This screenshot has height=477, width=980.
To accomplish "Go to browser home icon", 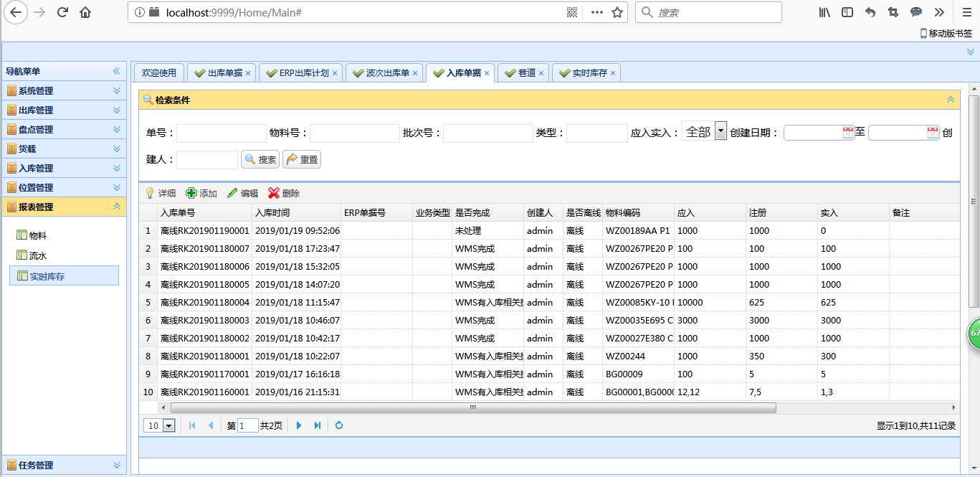I will pyautogui.click(x=85, y=12).
